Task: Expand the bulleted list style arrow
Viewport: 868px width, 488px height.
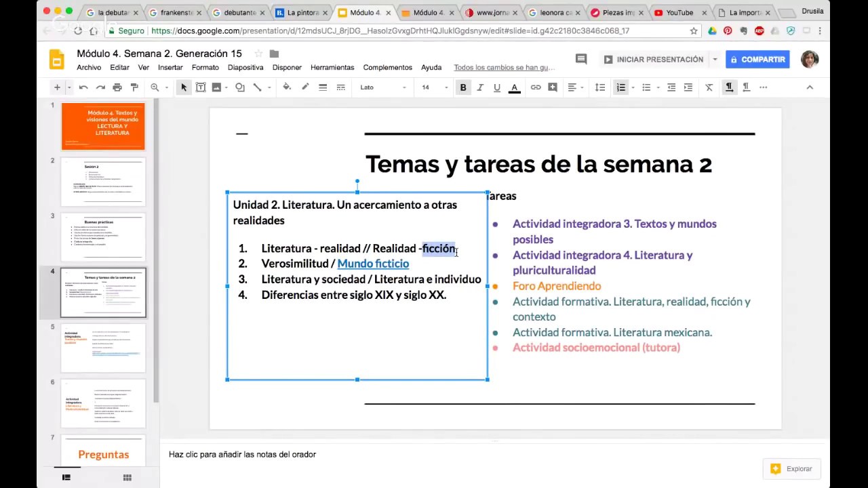Action: [658, 87]
